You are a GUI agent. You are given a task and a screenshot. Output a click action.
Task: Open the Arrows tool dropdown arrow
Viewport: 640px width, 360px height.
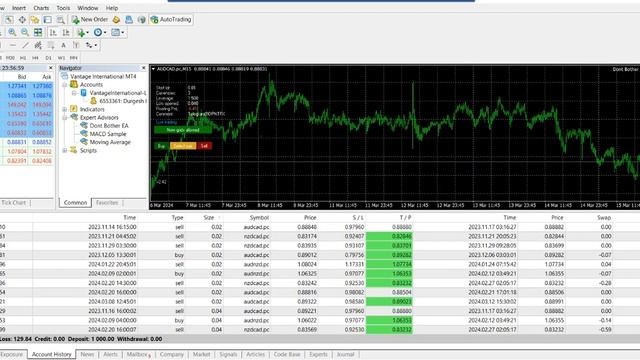[96, 45]
